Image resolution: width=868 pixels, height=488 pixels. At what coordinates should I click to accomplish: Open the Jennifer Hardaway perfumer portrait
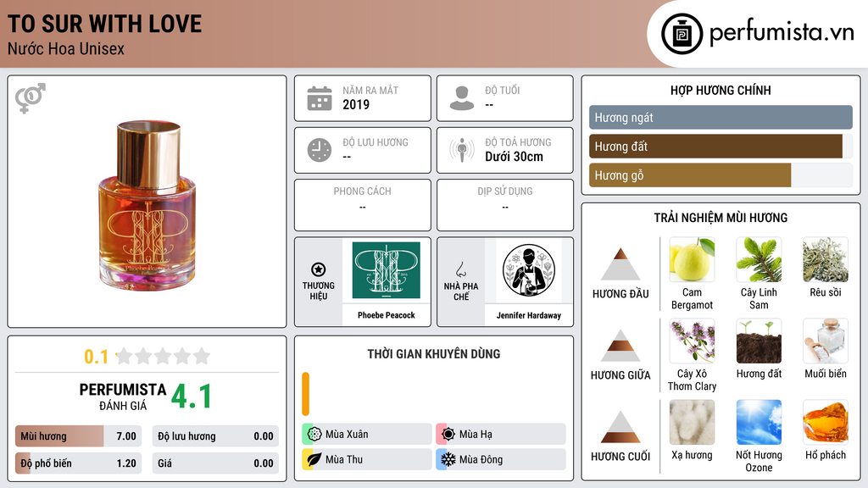pos(529,270)
